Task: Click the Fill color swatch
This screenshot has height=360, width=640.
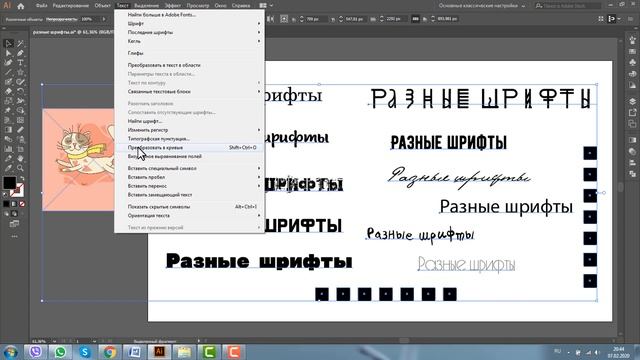Action: [9, 182]
